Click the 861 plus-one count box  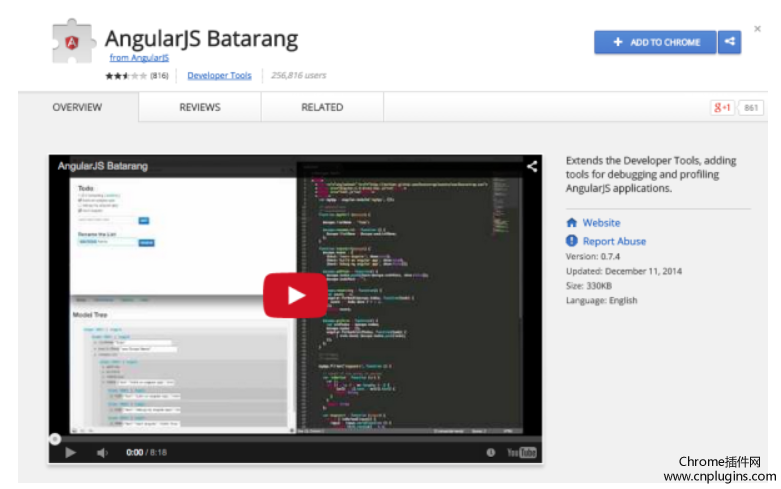pyautogui.click(x=751, y=108)
